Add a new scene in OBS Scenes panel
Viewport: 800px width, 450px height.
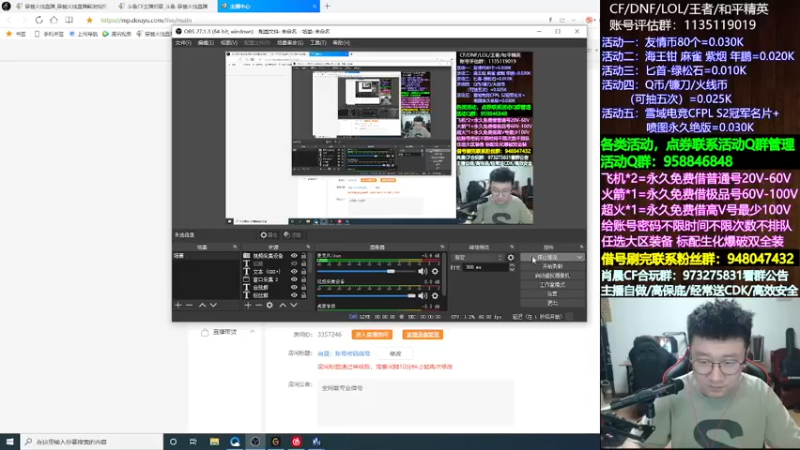point(178,305)
